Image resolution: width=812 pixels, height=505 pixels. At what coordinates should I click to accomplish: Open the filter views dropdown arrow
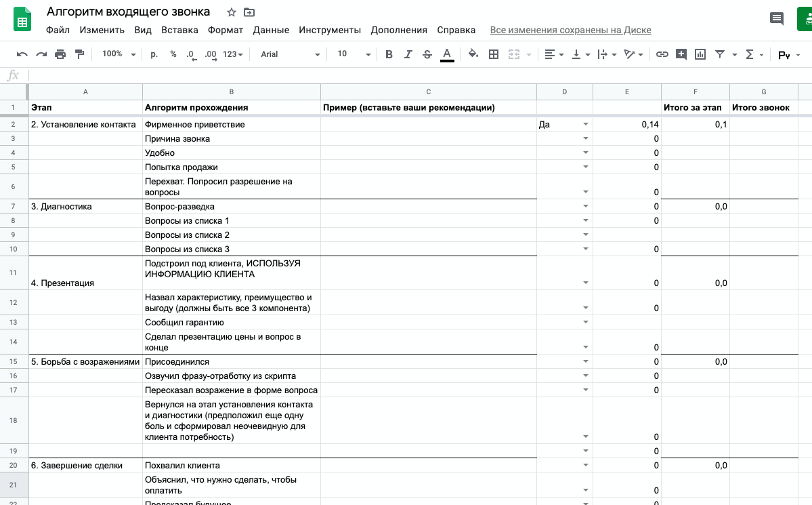click(734, 54)
